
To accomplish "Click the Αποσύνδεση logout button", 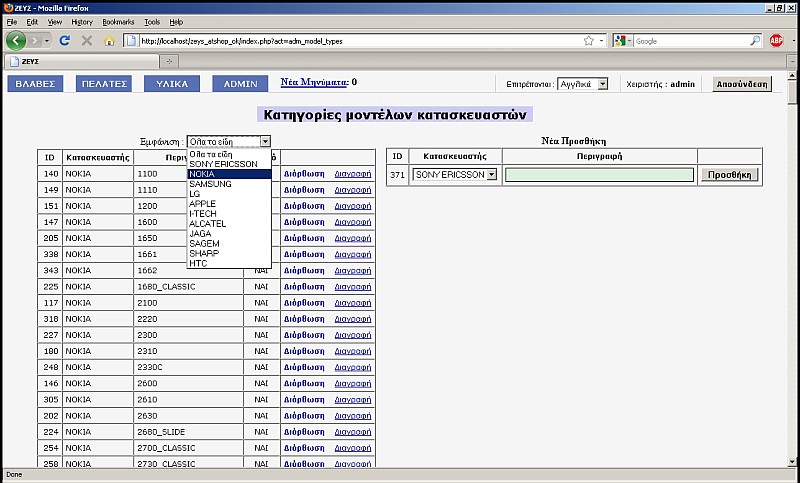I will tap(742, 84).
